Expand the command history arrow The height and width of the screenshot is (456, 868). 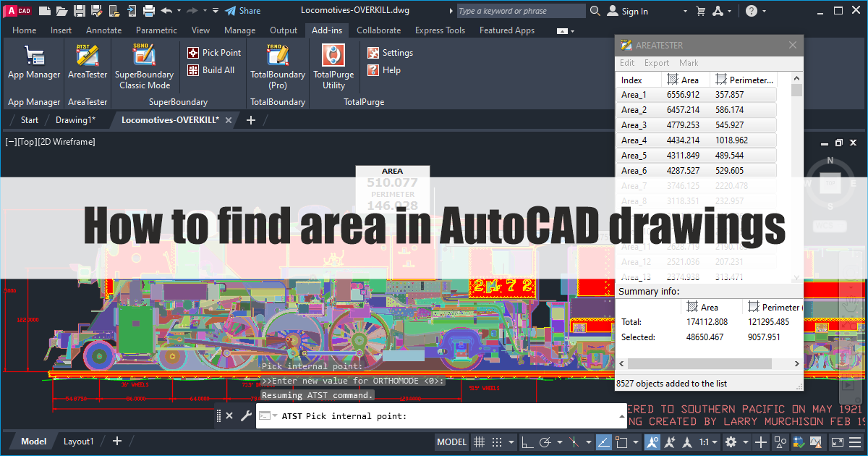pyautogui.click(x=622, y=415)
